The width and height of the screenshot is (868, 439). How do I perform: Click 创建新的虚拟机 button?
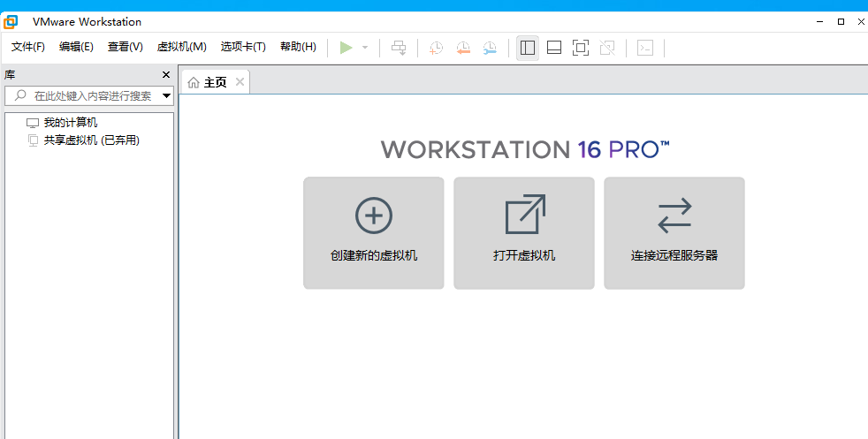point(374,233)
